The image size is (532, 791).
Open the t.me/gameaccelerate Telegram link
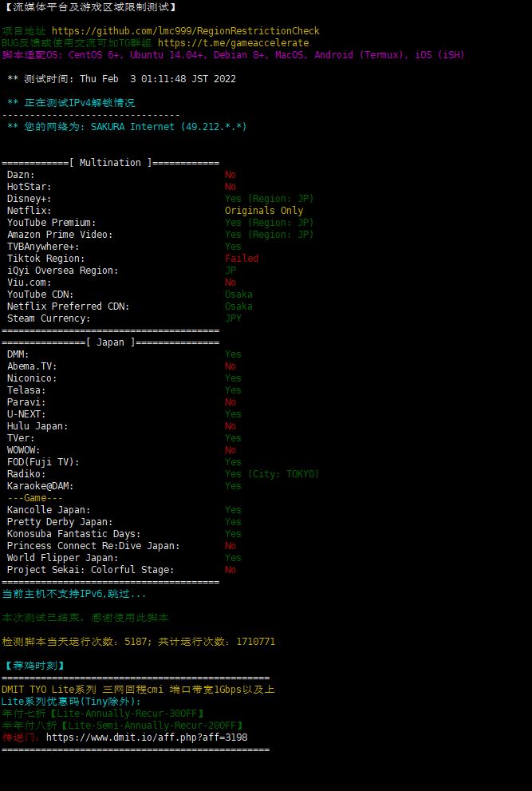(x=233, y=43)
